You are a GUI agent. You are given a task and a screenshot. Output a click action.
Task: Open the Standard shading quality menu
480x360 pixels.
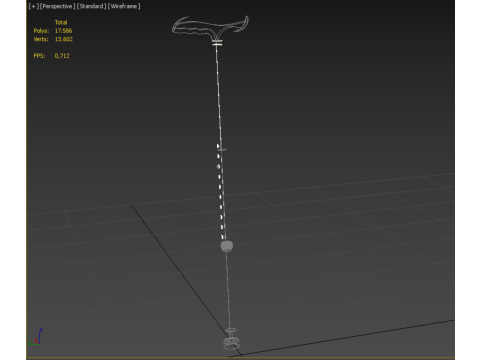tap(91, 6)
